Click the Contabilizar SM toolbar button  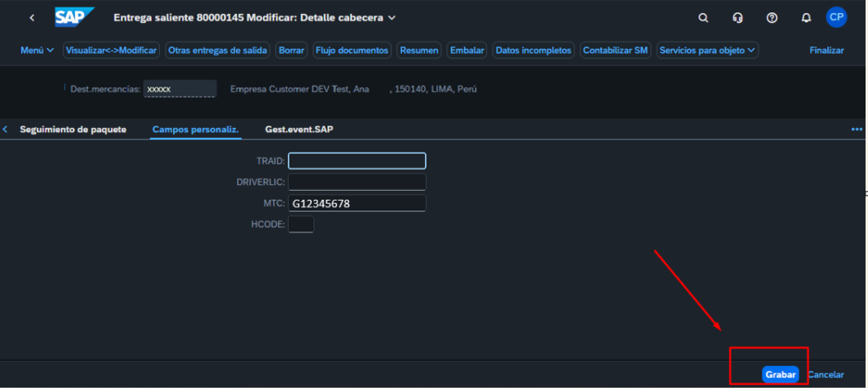[615, 51]
